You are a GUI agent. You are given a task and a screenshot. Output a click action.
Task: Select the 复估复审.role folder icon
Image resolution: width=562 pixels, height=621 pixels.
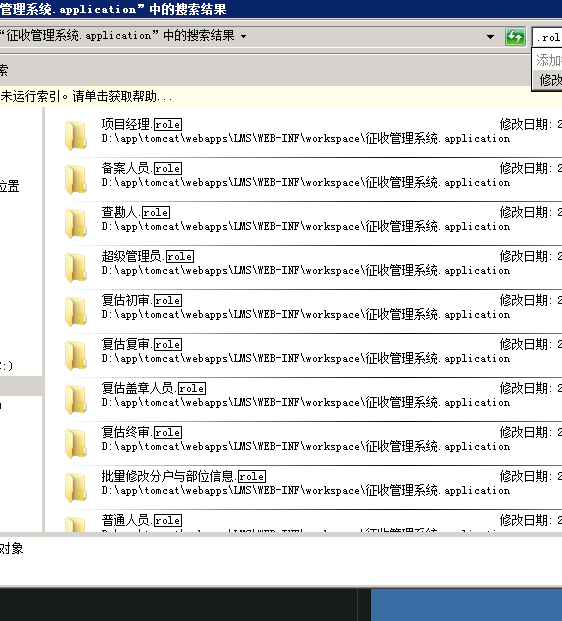[x=76, y=355]
